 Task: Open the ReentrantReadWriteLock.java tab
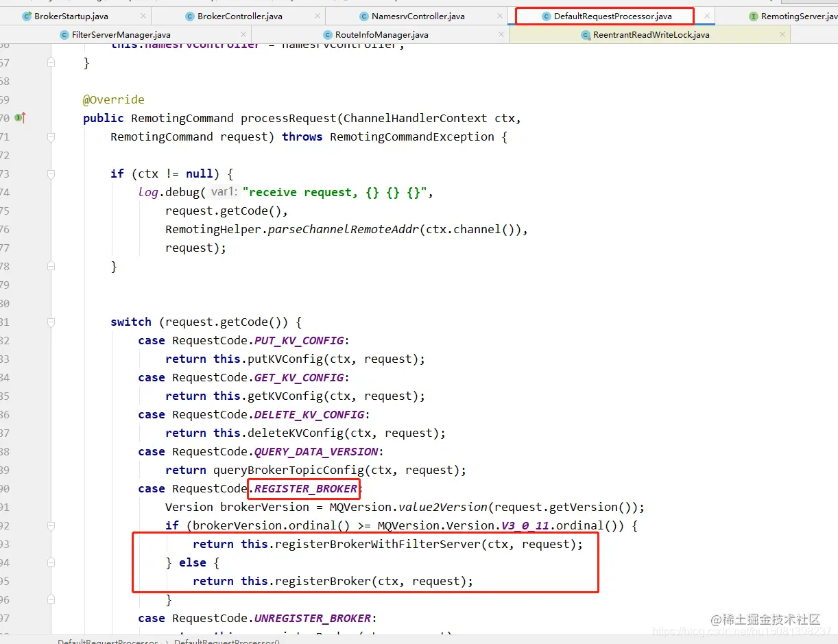(651, 34)
